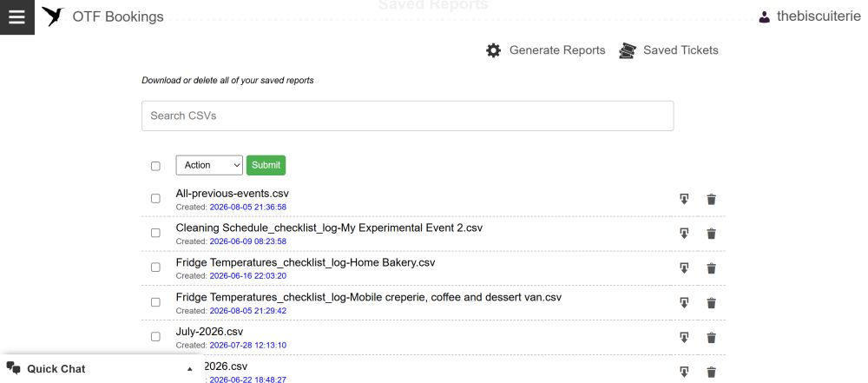The height and width of the screenshot is (383, 868).
Task: Delete Cleaning Schedule checklist log csv
Action: (712, 234)
